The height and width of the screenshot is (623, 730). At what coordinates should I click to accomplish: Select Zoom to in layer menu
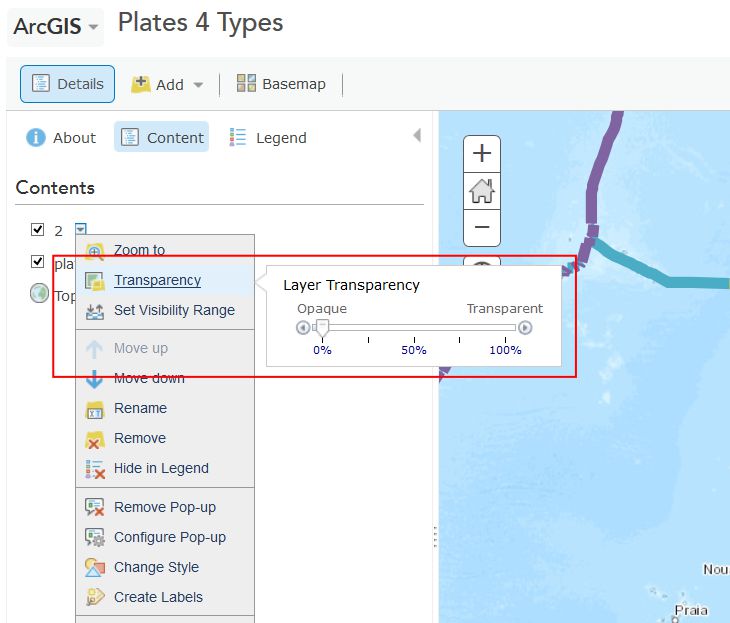click(x=165, y=251)
